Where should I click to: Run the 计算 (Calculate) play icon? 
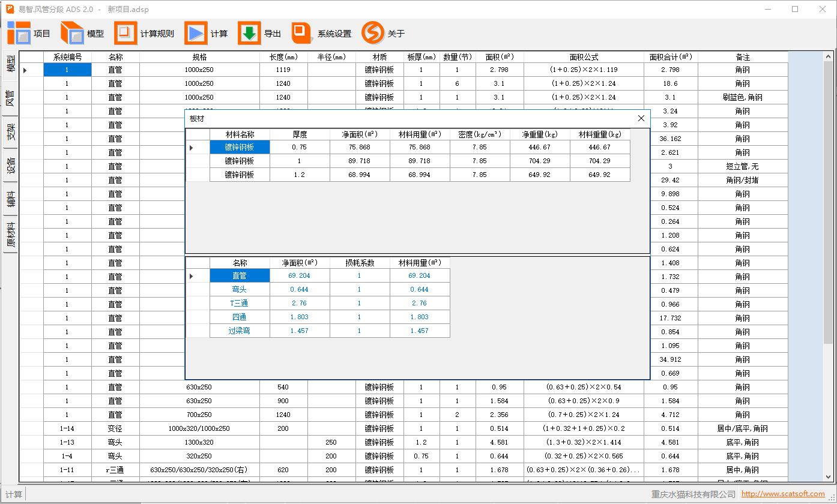[196, 34]
